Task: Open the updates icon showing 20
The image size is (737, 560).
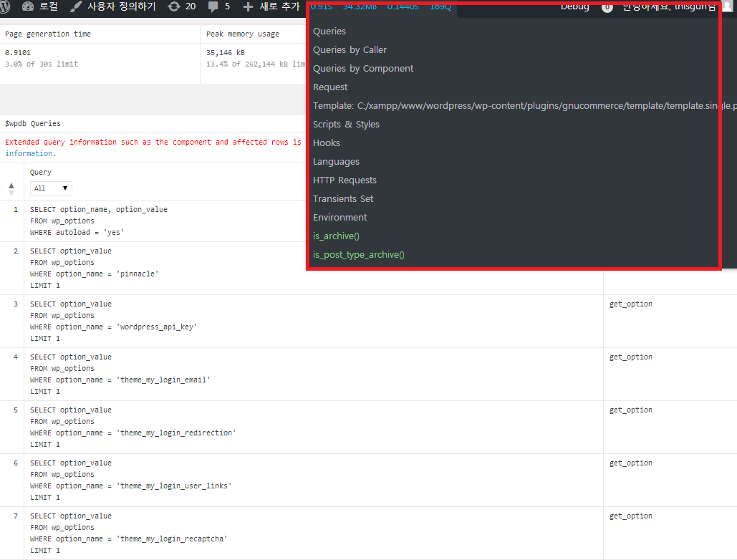Action: pyautogui.click(x=174, y=6)
